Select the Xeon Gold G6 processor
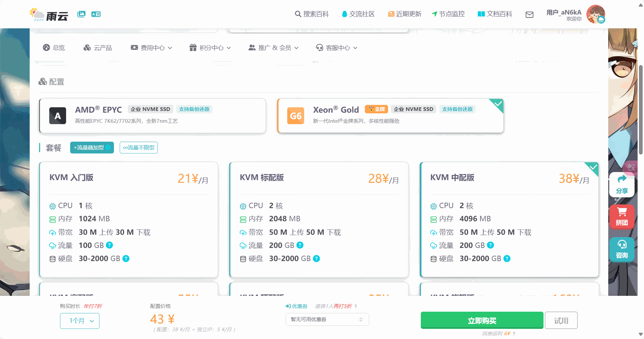Viewport: 644px width, 339px height. point(390,116)
